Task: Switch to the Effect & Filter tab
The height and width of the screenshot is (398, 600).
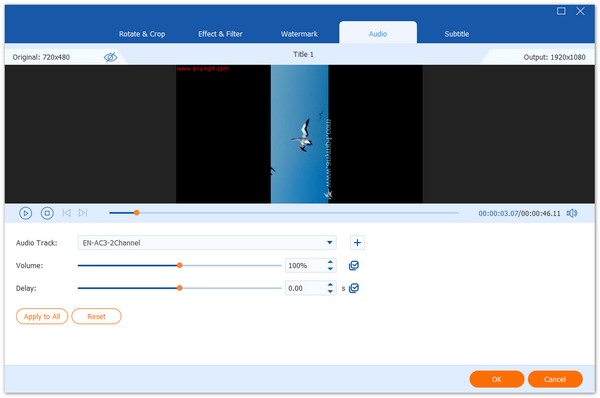Action: pos(220,34)
